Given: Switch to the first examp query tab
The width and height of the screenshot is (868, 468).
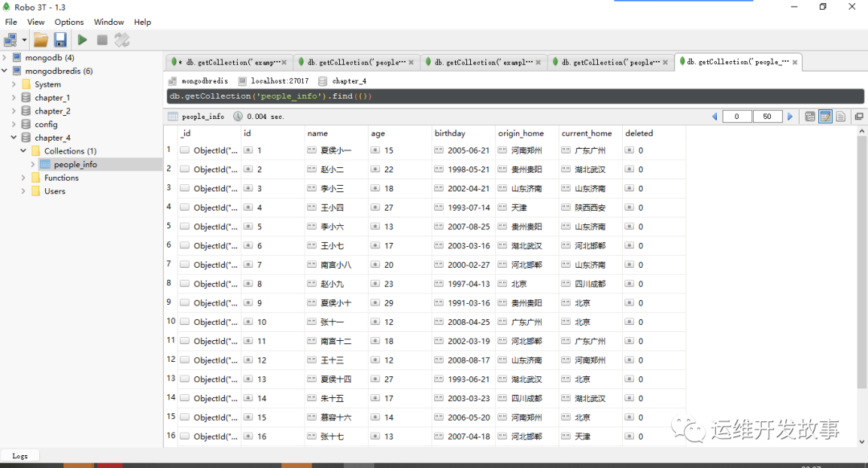Looking at the screenshot, I should tap(228, 62).
